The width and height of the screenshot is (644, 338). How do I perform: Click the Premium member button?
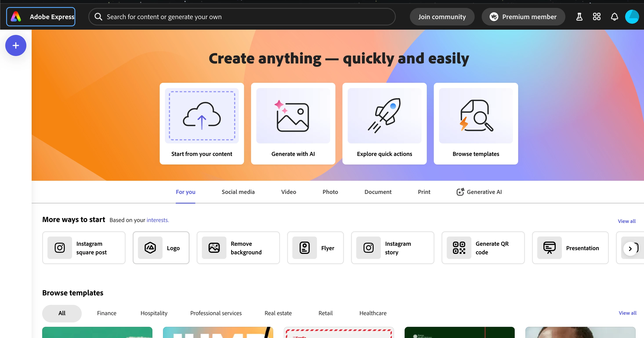[x=523, y=17]
